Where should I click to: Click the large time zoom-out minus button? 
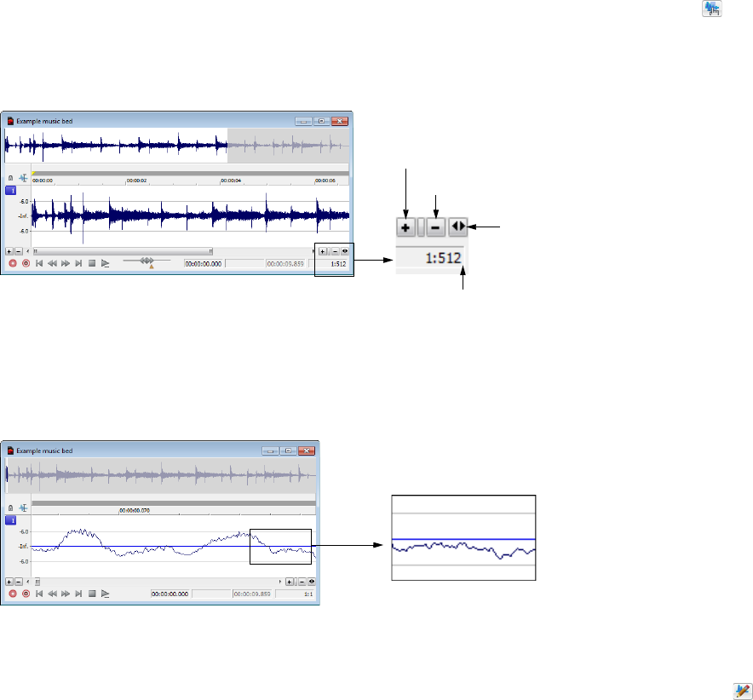click(435, 227)
